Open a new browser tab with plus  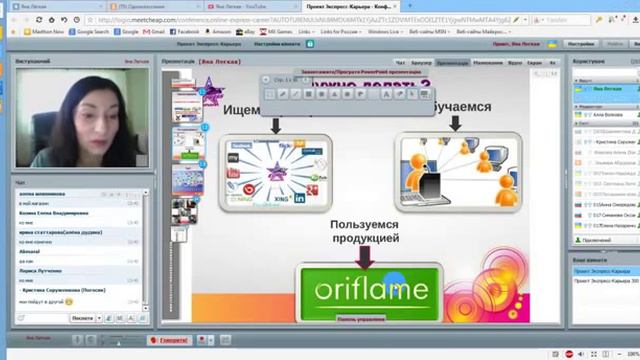click(x=410, y=6)
